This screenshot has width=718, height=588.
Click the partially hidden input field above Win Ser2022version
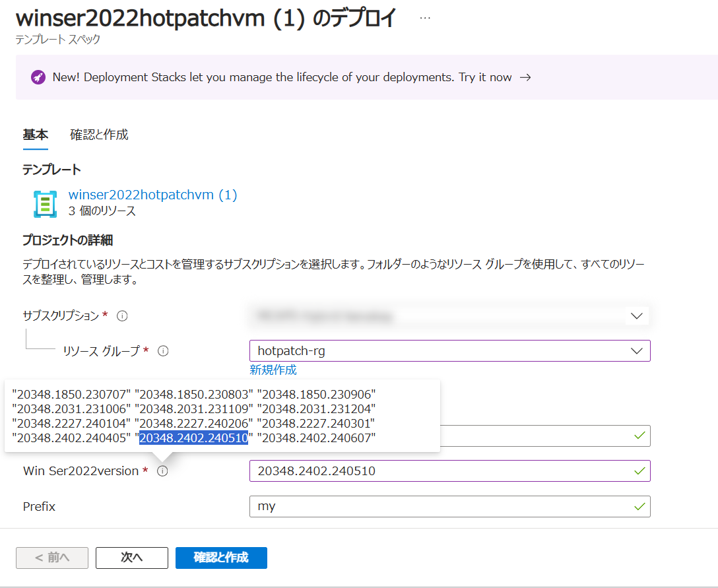(545, 436)
